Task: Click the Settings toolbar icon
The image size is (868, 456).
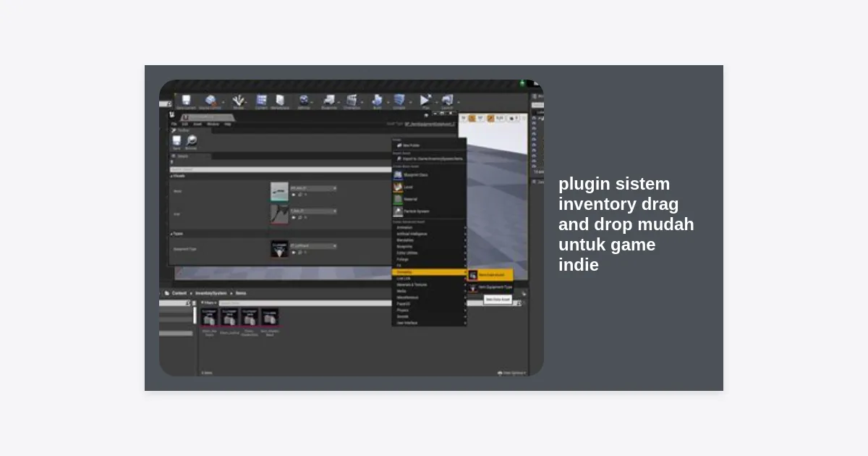Action: coord(304,101)
